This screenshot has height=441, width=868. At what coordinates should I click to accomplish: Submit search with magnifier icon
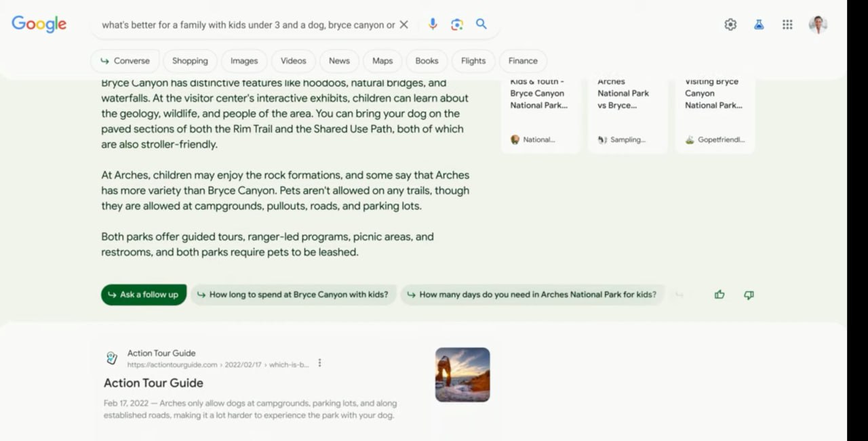coord(481,24)
